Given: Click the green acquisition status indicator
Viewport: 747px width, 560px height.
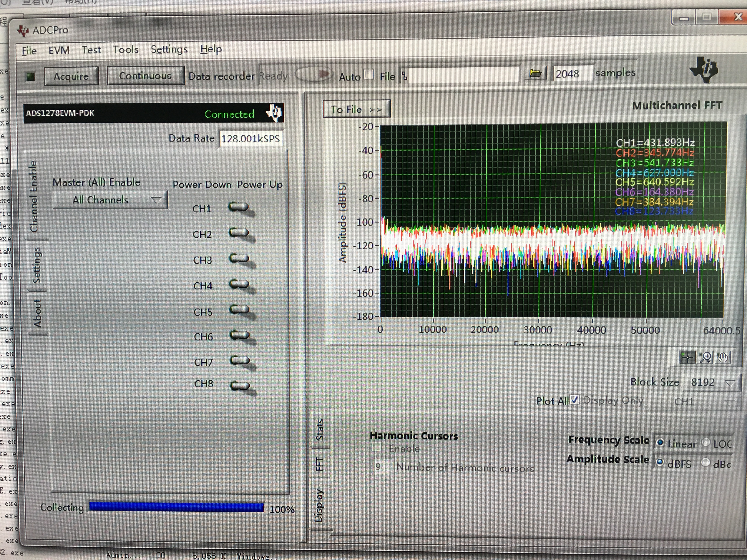Looking at the screenshot, I should point(31,77).
